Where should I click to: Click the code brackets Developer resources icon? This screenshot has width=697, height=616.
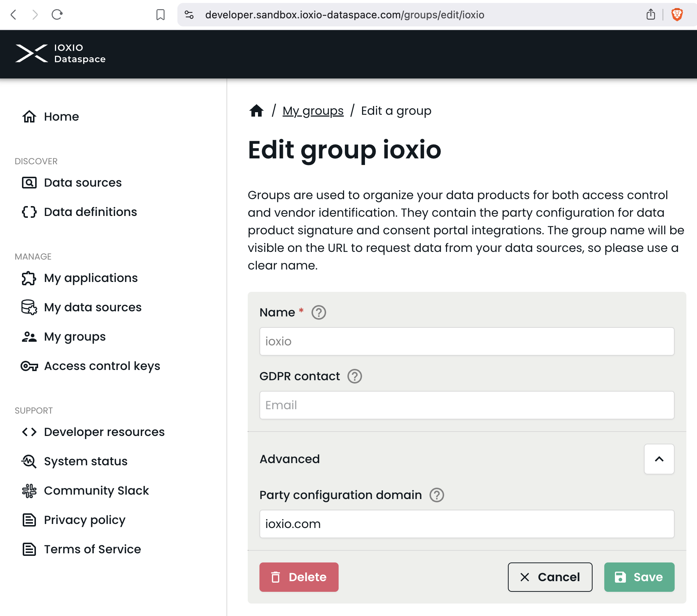29,432
